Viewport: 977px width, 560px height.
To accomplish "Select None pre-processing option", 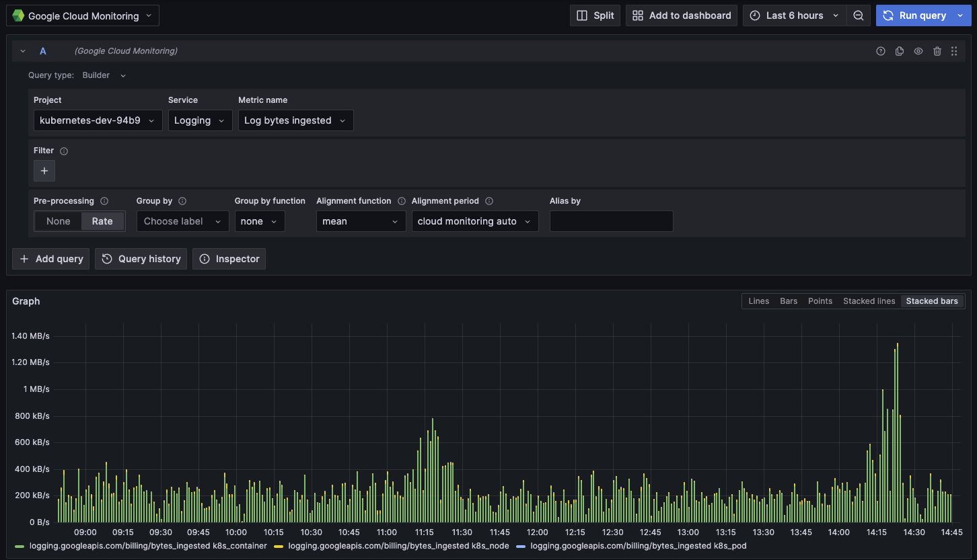I will 59,221.
